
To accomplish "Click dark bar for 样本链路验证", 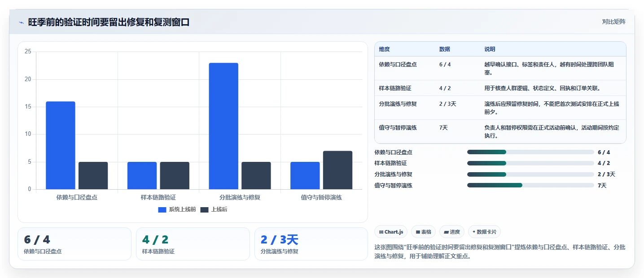I will tap(175, 175).
